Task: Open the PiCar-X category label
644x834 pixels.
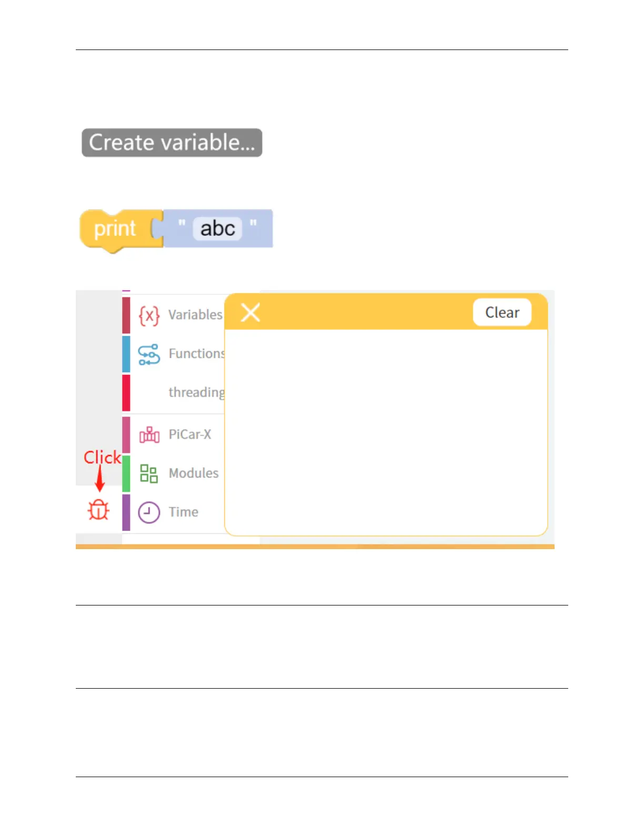Action: pos(190,434)
